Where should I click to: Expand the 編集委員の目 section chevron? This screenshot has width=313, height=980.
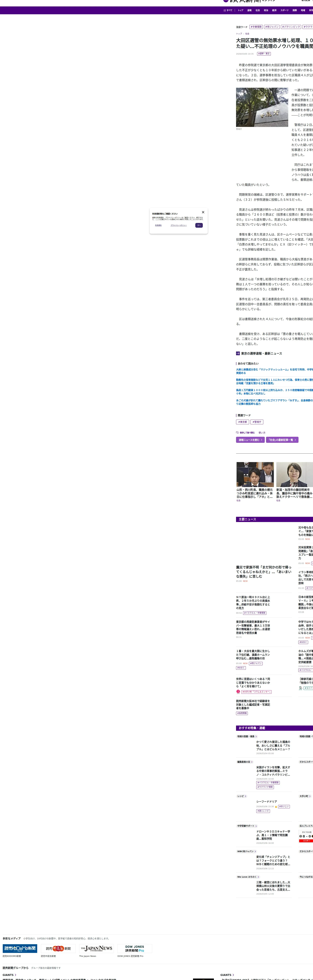(x=252, y=762)
